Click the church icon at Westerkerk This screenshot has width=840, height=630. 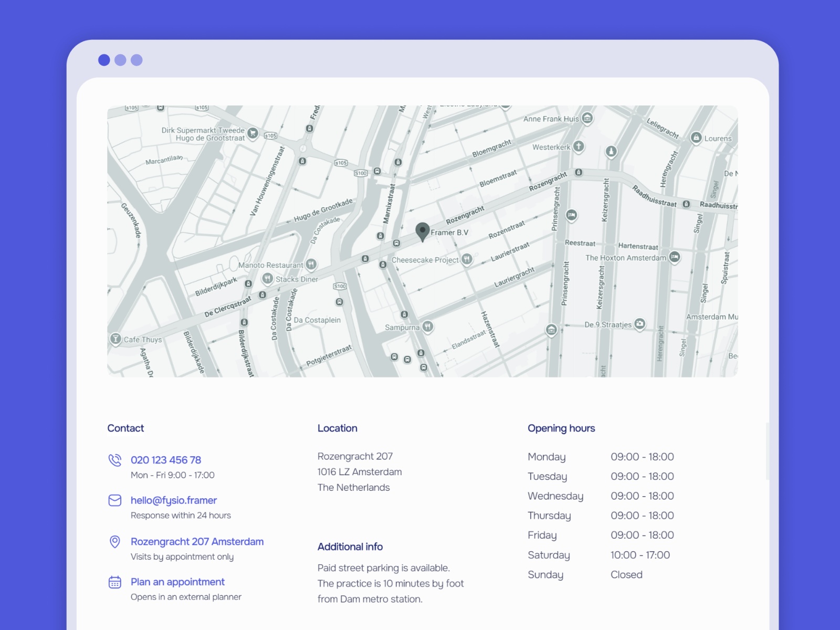pyautogui.click(x=577, y=148)
